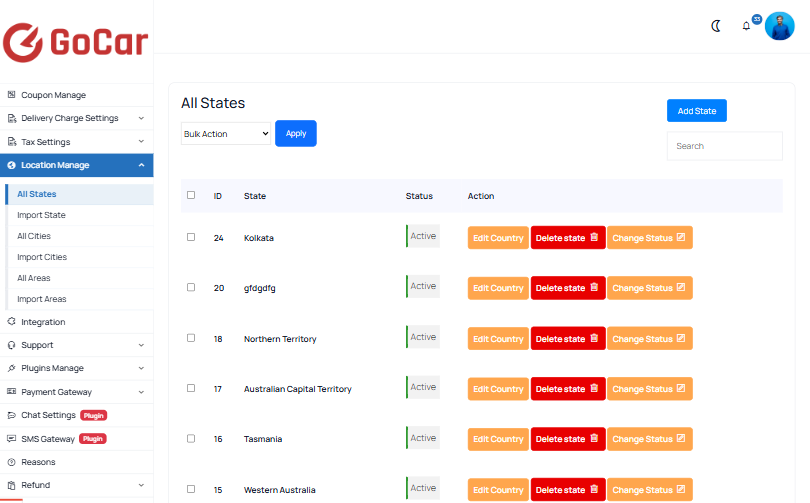Click SMS Gateway message icon
810x503 pixels.
11,438
